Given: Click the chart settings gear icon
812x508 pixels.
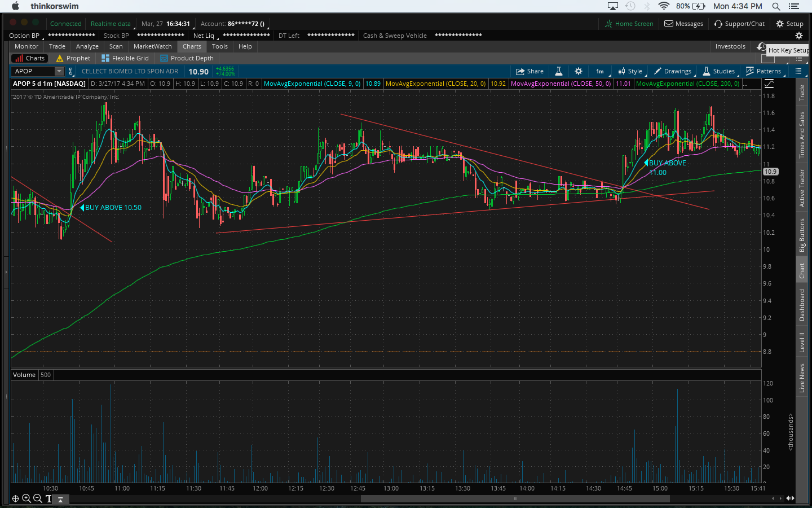Looking at the screenshot, I should [578, 71].
